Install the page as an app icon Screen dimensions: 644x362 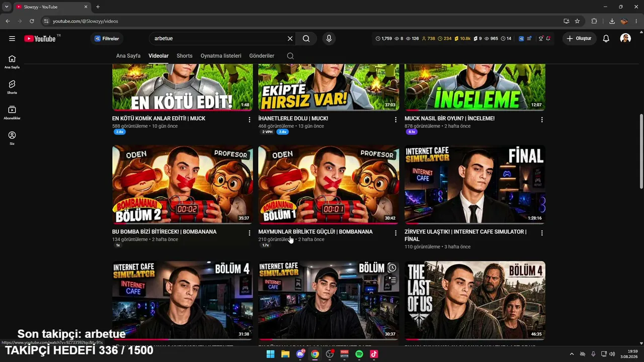click(566, 21)
